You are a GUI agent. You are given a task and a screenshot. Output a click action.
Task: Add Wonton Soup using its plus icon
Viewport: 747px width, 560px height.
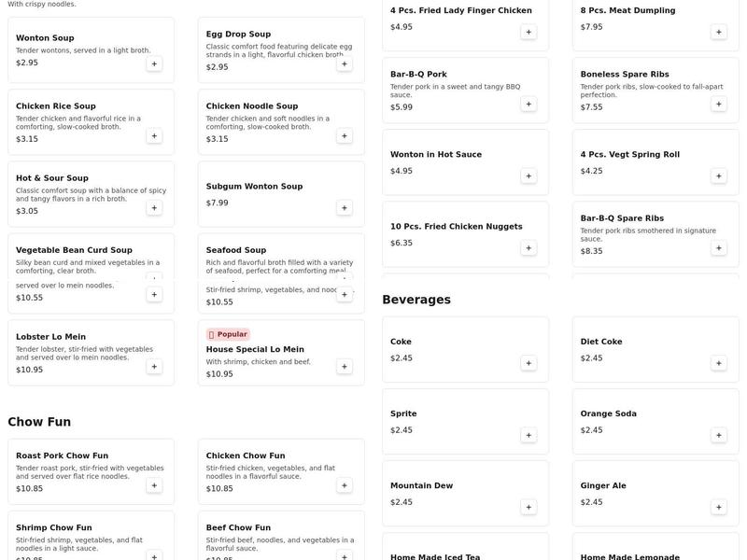tap(154, 64)
